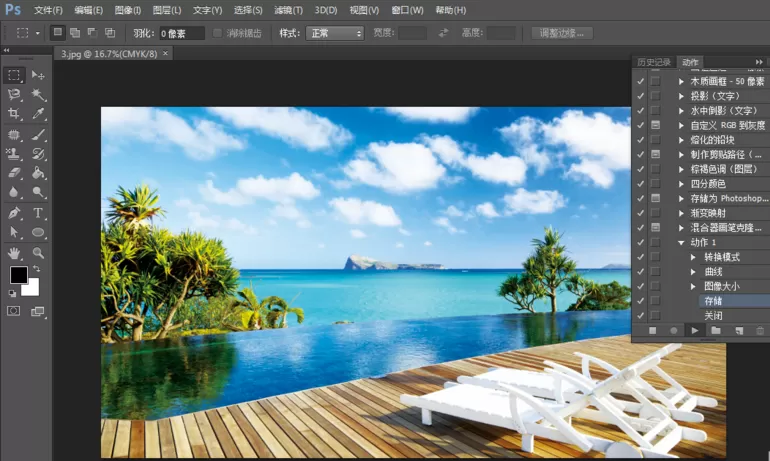Play the selected action
770x461 pixels.
point(694,330)
